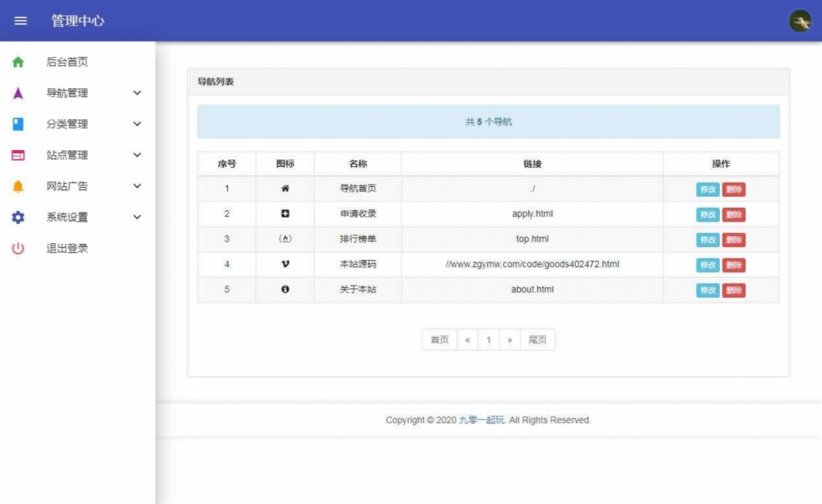Click the purple navigation arrow icon
The height and width of the screenshot is (504, 822).
pos(18,93)
